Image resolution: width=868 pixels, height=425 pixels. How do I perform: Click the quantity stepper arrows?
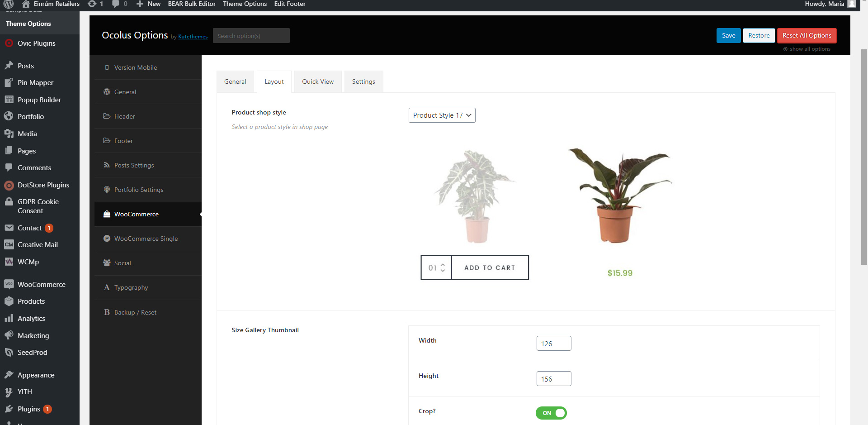443,267
